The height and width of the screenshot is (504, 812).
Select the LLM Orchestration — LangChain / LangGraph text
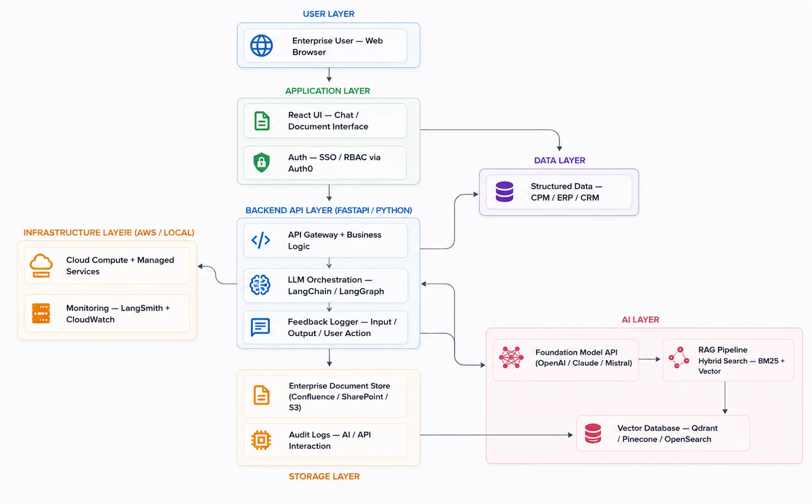pos(336,286)
